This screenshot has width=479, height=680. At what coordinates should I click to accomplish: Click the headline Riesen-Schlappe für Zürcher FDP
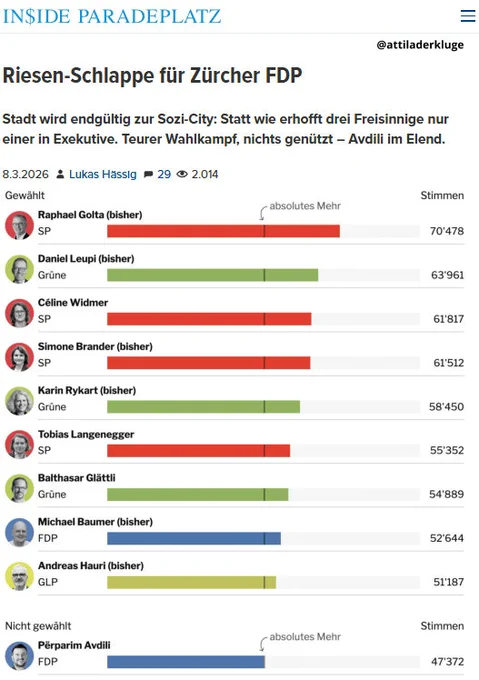pos(152,75)
